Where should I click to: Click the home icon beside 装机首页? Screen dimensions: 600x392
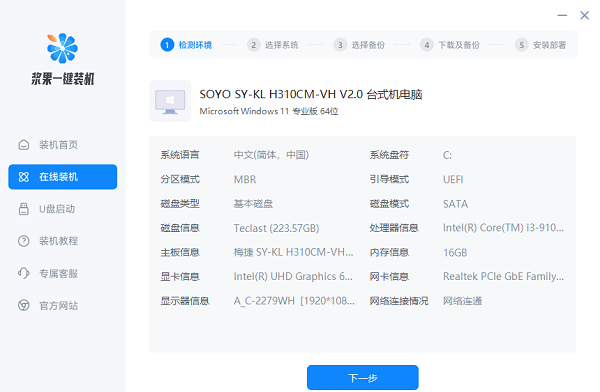pos(24,145)
